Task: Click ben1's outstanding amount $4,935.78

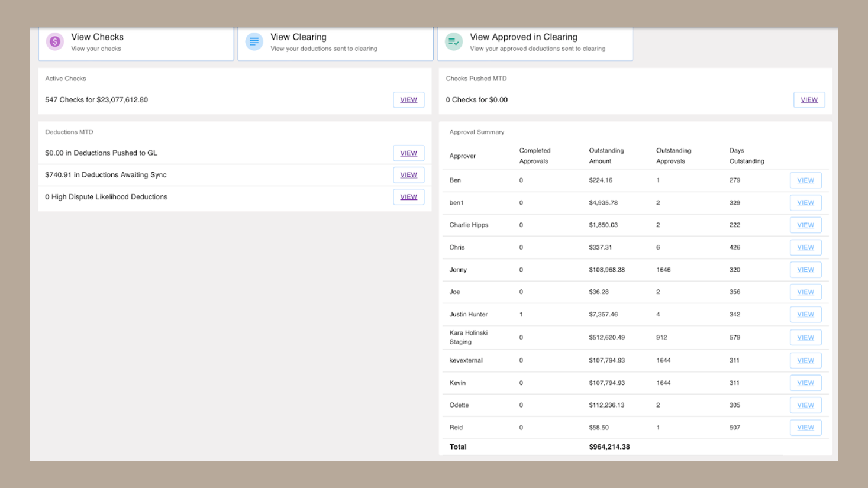Action: [x=604, y=203]
